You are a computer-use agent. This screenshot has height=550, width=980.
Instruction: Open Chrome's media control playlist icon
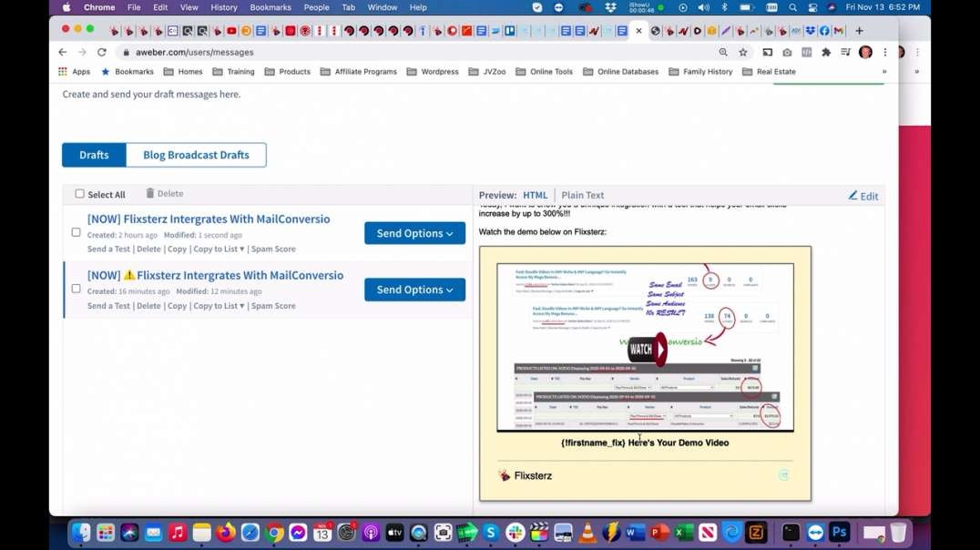point(845,53)
